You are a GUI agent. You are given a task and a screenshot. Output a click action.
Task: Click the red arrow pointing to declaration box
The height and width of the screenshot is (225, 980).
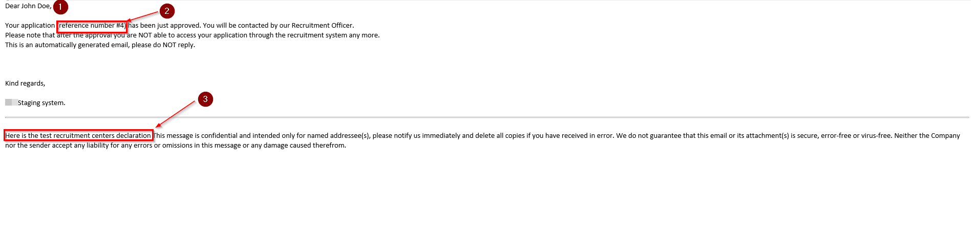[x=176, y=114]
